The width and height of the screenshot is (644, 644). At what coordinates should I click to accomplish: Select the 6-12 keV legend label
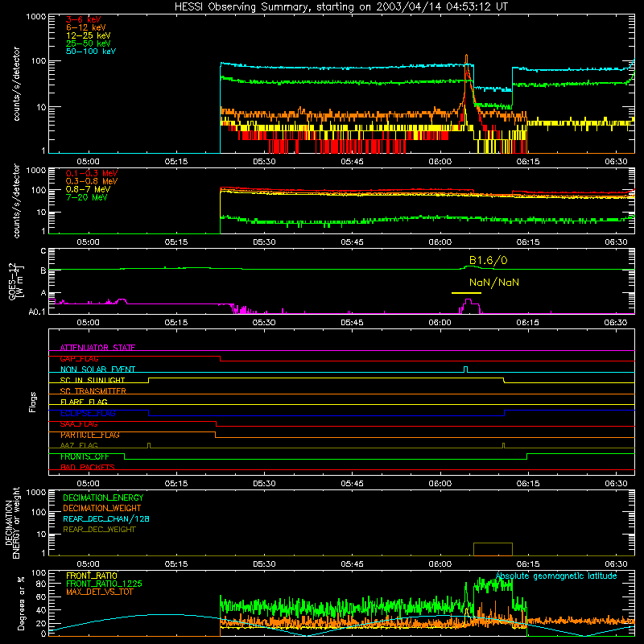(x=85, y=27)
